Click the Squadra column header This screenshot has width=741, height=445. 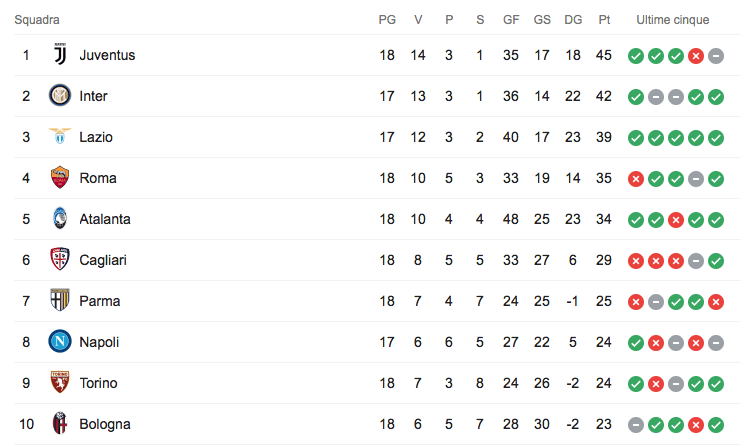(37, 20)
